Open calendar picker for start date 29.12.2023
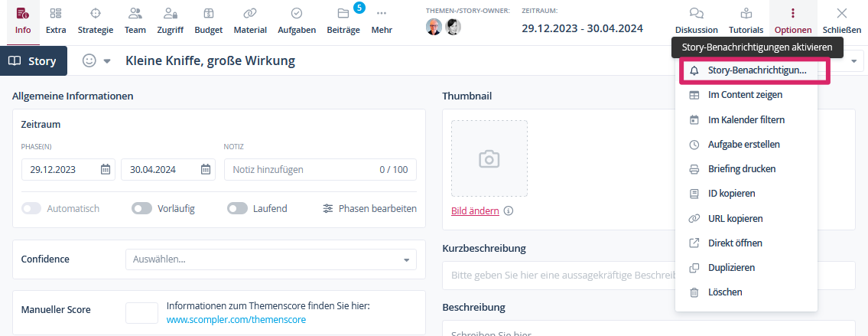This screenshot has width=868, height=336. [106, 170]
